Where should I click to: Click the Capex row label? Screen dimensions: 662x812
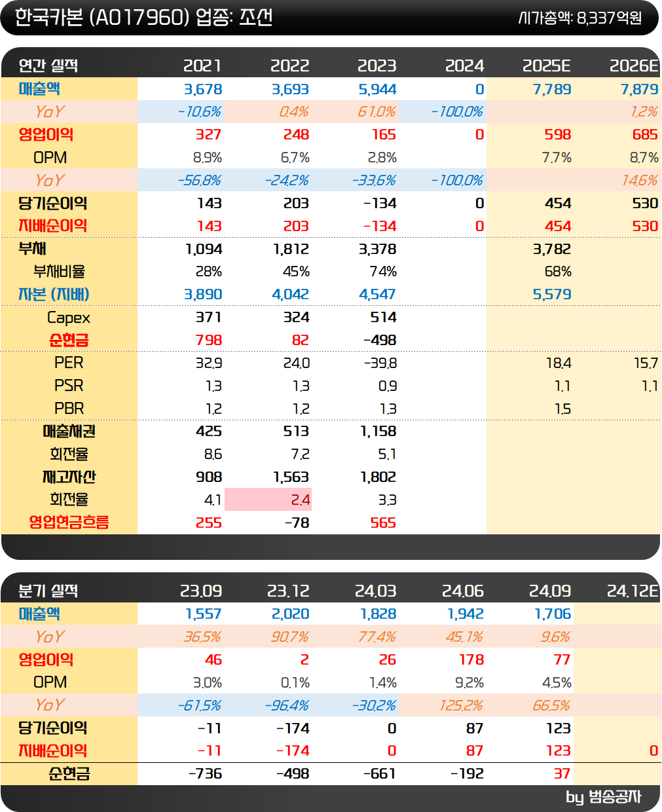(69, 318)
